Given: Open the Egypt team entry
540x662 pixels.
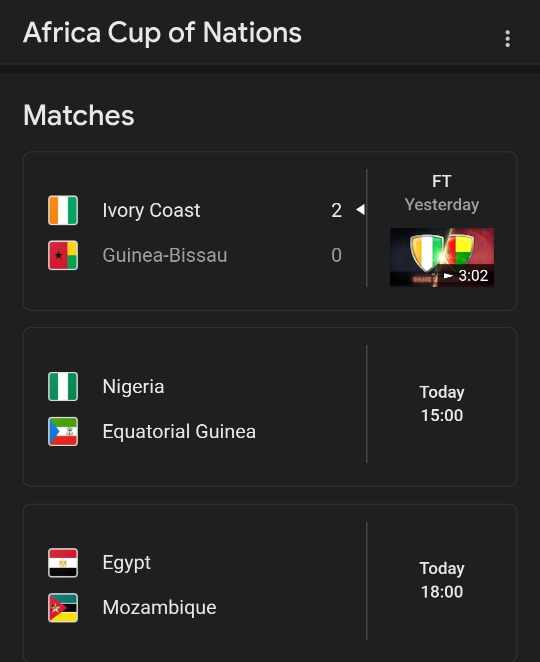Looking at the screenshot, I should pos(127,563).
